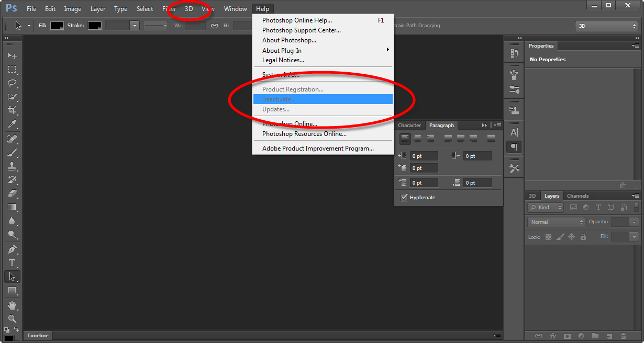Select the Quick Selection tool

[x=12, y=97]
